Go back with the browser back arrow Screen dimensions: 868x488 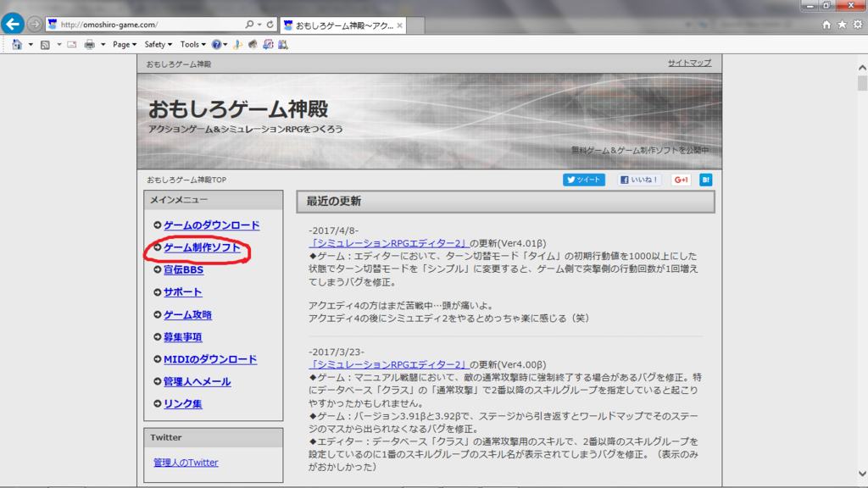12,25
